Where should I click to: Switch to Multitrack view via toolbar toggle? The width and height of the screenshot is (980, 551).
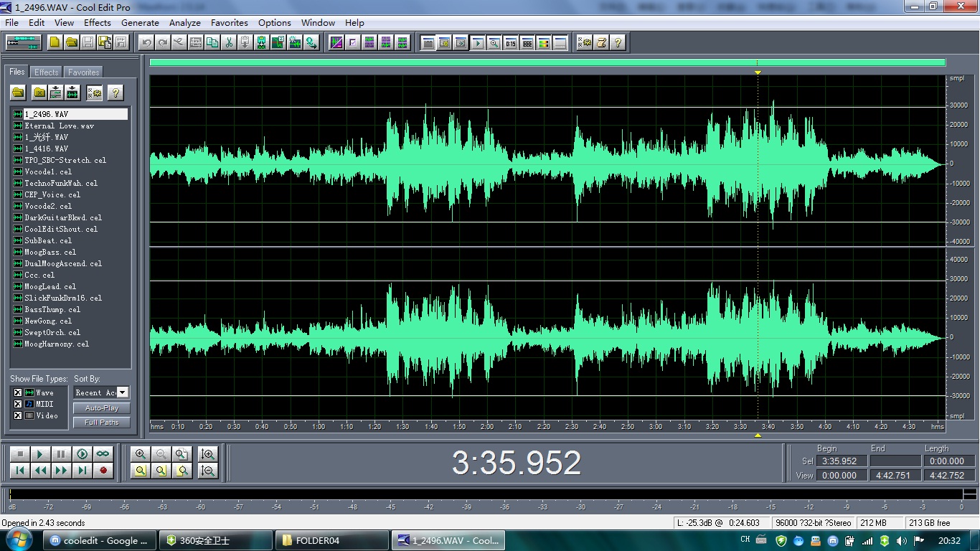[23, 42]
